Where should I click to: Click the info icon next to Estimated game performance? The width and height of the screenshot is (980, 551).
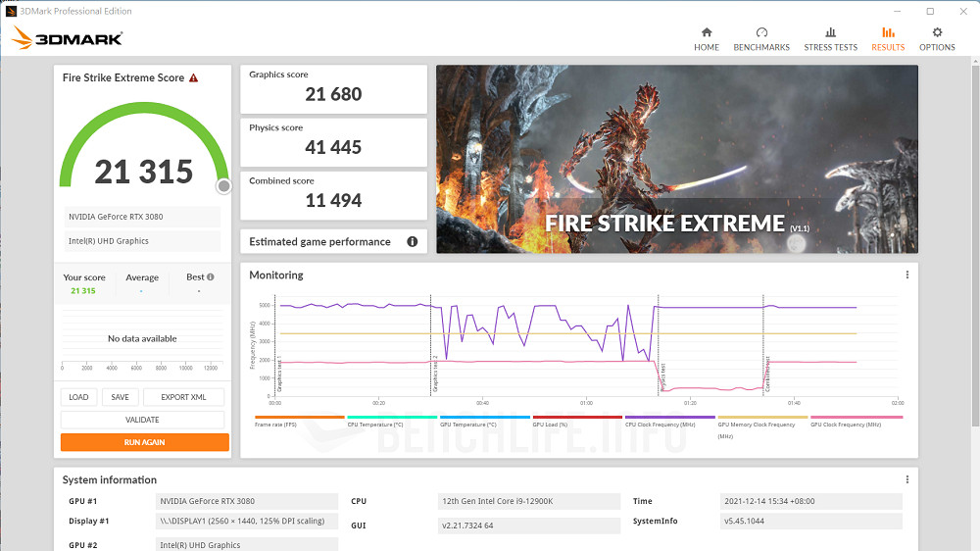click(x=413, y=241)
